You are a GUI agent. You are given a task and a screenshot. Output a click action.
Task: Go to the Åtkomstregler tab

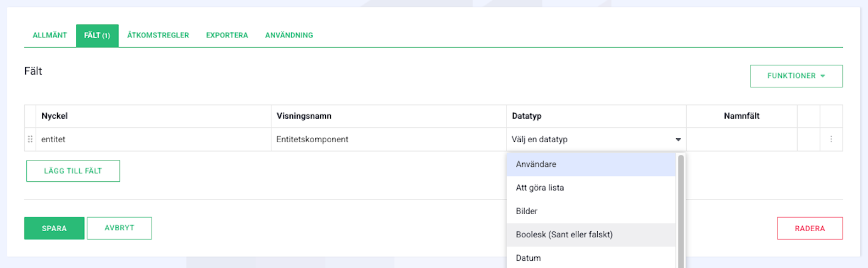coord(158,35)
